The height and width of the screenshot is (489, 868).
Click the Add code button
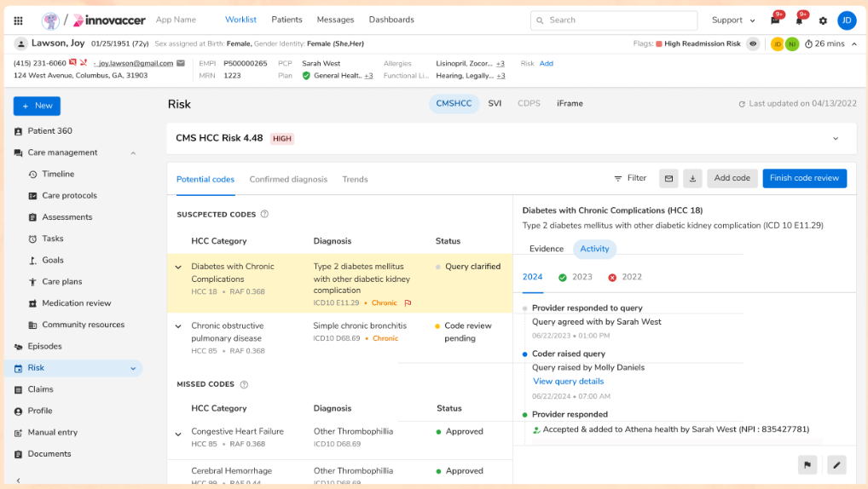(732, 179)
